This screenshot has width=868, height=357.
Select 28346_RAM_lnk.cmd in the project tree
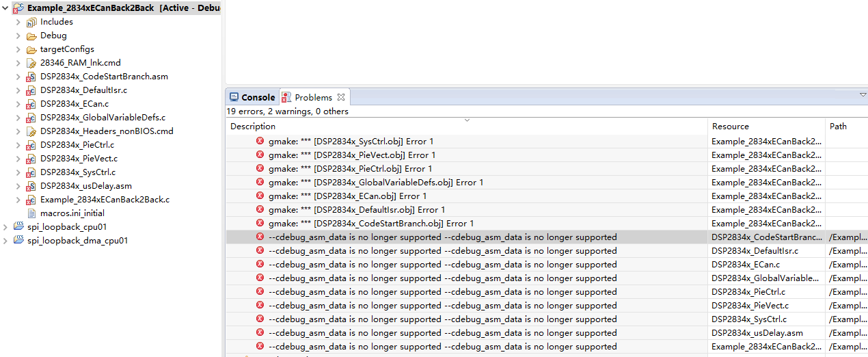click(81, 63)
